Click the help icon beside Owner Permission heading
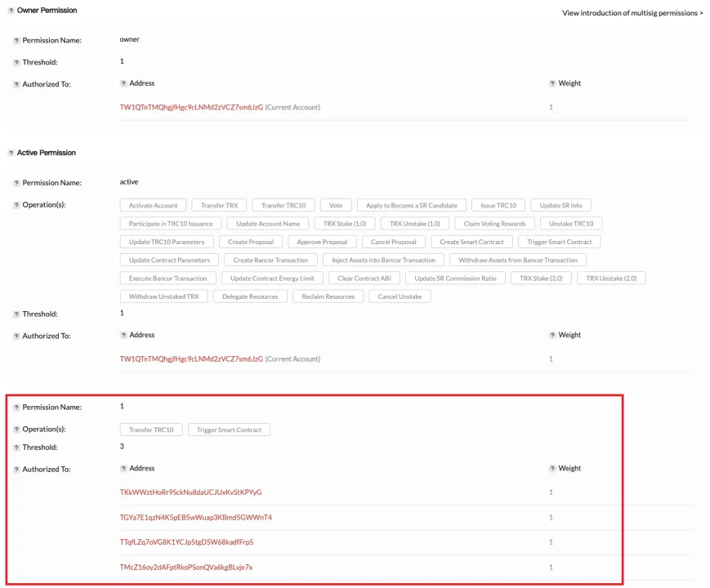Viewport: 710px width, 588px height. point(11,11)
